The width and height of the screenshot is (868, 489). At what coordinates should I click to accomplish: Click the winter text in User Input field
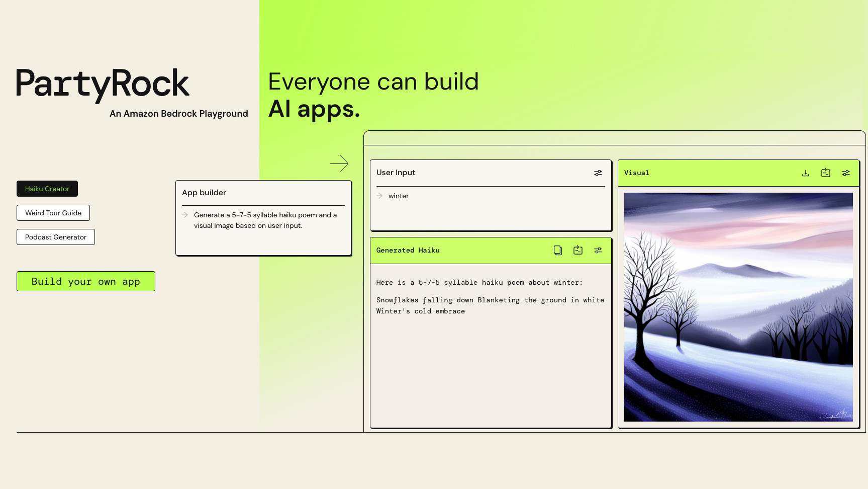399,196
